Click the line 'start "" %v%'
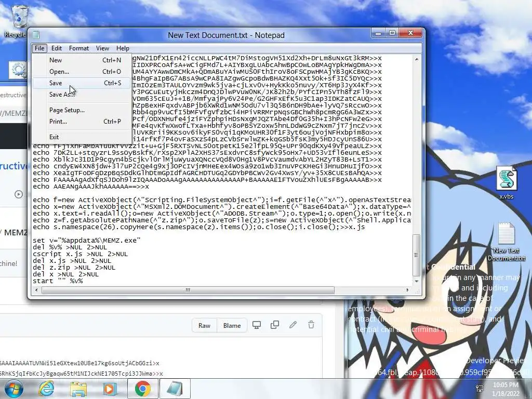The height and width of the screenshot is (399, 532). click(x=58, y=281)
